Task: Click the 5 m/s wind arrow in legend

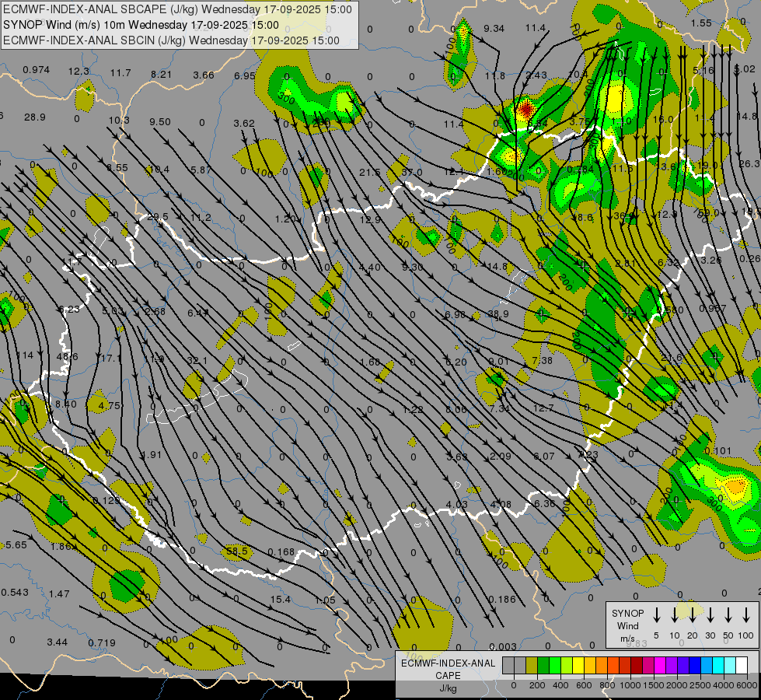Action: tap(656, 614)
